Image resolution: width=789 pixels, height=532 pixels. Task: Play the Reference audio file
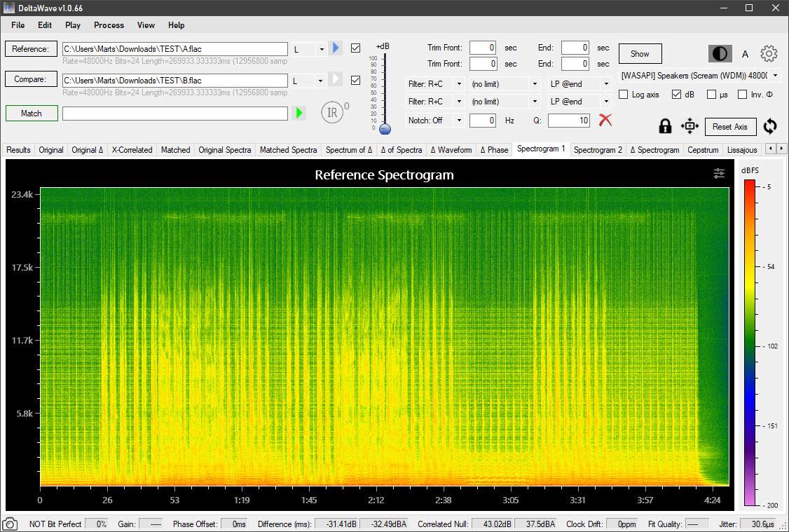336,48
